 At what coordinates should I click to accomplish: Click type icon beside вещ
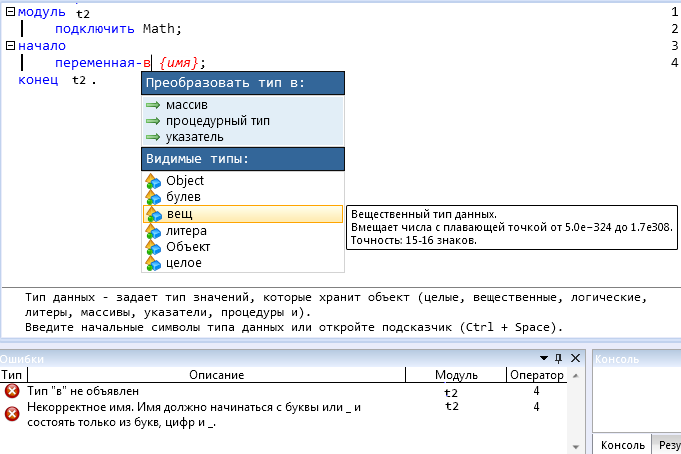click(x=153, y=214)
